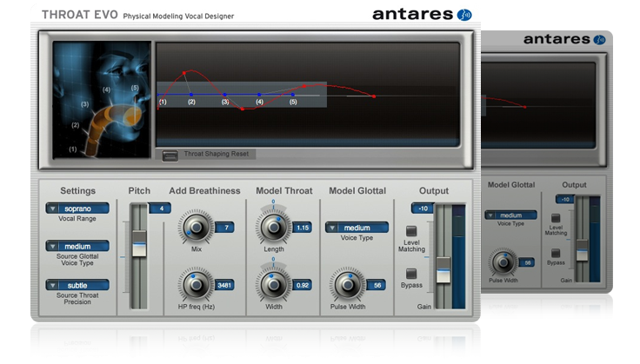This screenshot has width=640, height=364.
Task: Open the soprano Vocal Range dropdown
Action: point(77,208)
